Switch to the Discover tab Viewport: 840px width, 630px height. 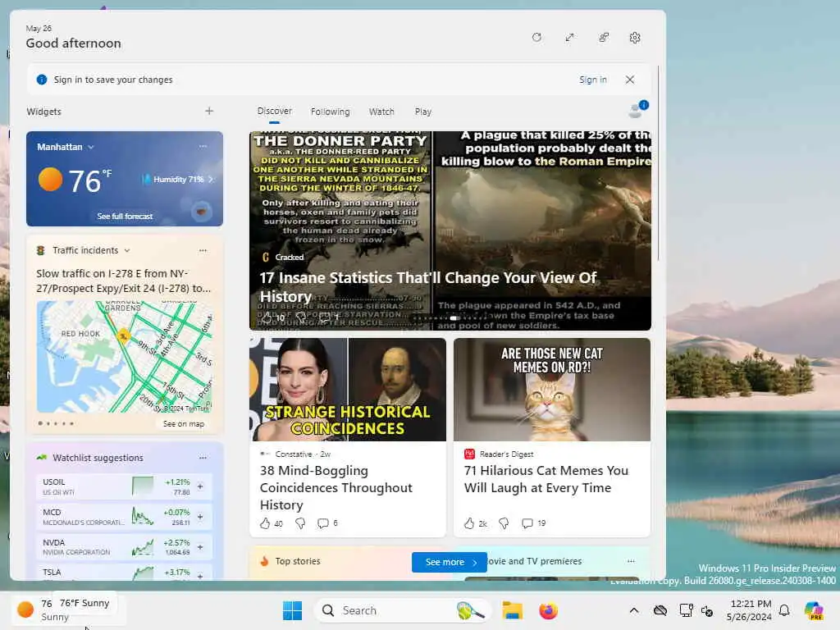(274, 111)
